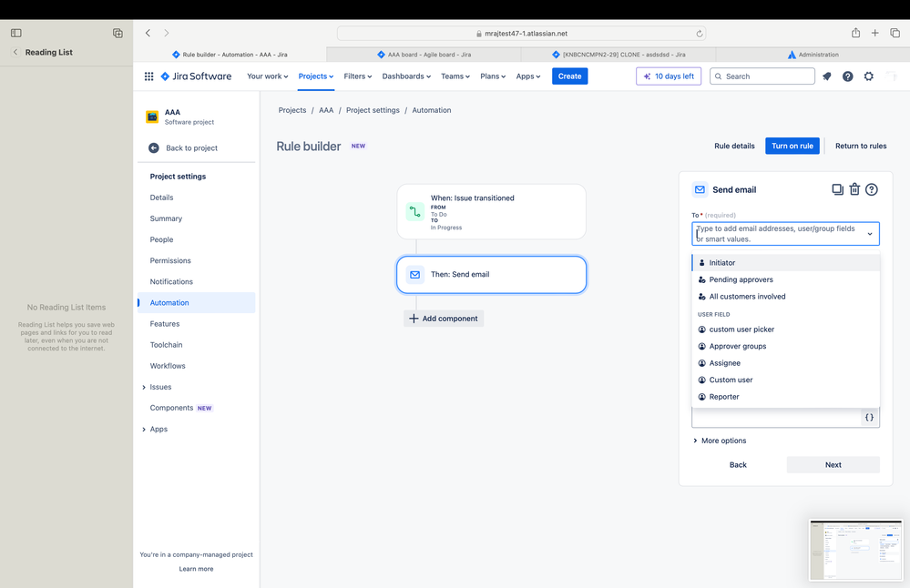The image size is (910, 588).
Task: Click Return to rules
Action: (x=861, y=147)
